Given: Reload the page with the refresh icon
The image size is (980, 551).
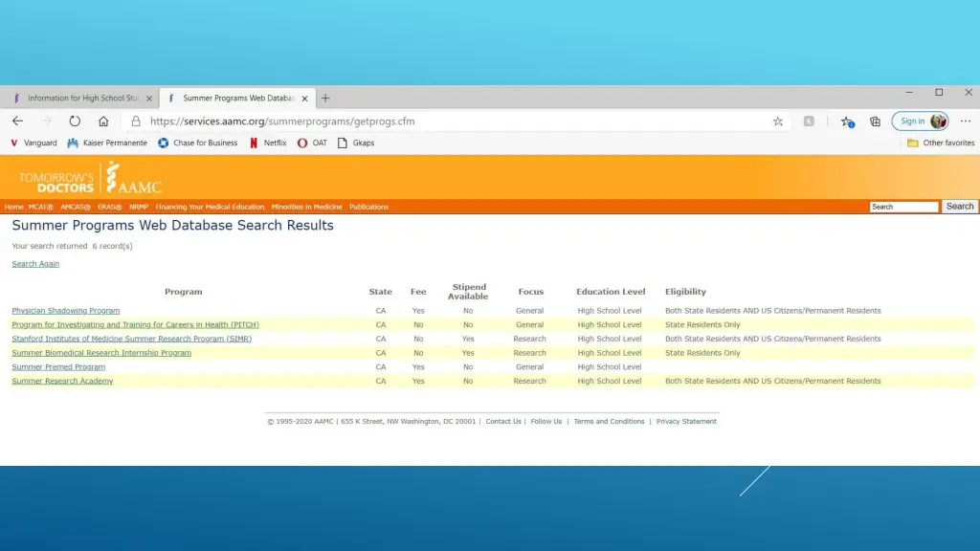Looking at the screenshot, I should click(75, 121).
